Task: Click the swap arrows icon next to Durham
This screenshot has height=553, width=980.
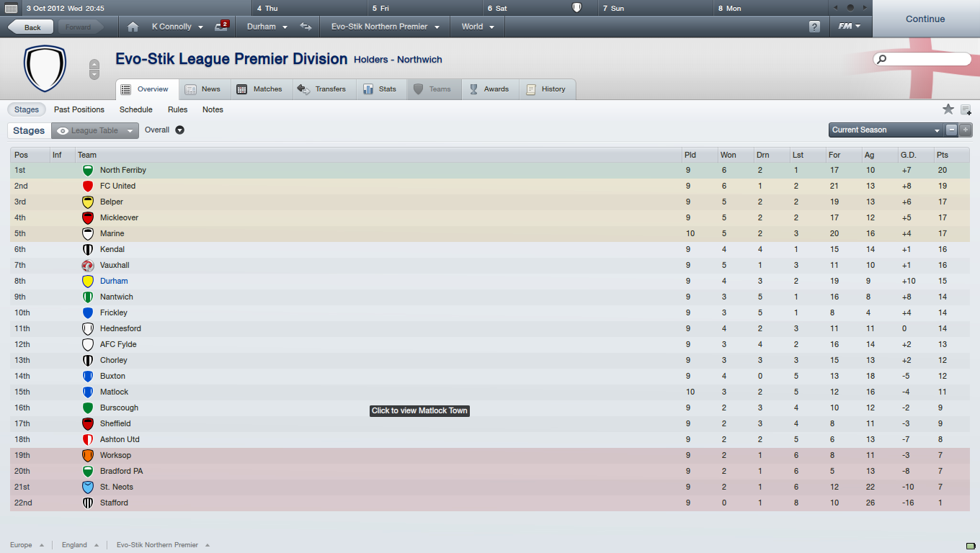Action: [306, 27]
